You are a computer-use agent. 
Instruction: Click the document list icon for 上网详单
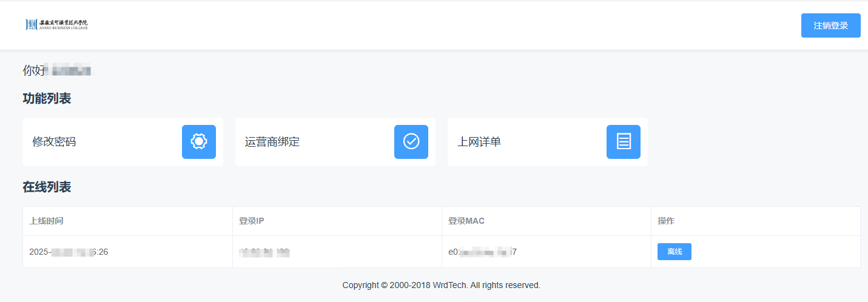pyautogui.click(x=624, y=142)
